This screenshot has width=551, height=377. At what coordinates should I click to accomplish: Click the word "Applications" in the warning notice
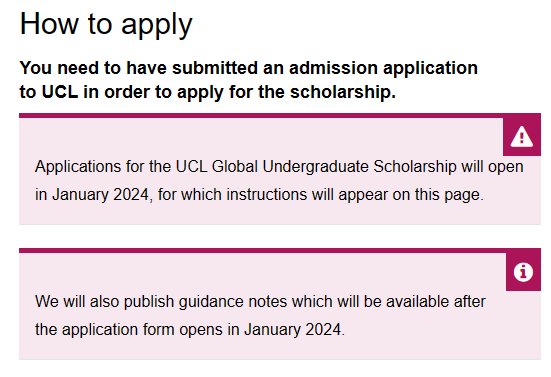[x=78, y=167]
